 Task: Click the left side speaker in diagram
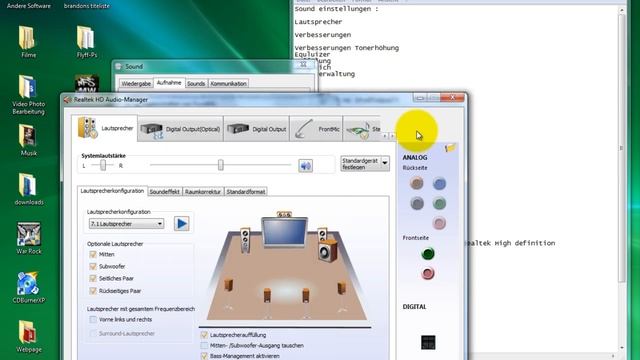(x=229, y=284)
